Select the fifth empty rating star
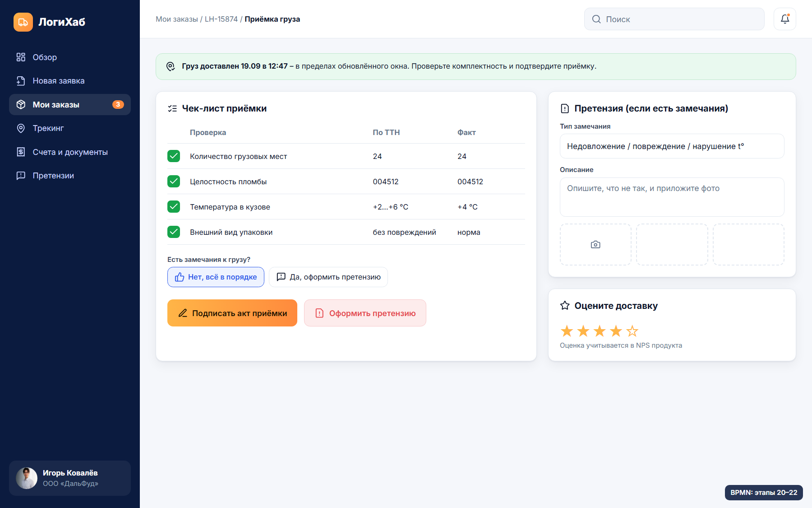The height and width of the screenshot is (508, 812). tap(632, 331)
